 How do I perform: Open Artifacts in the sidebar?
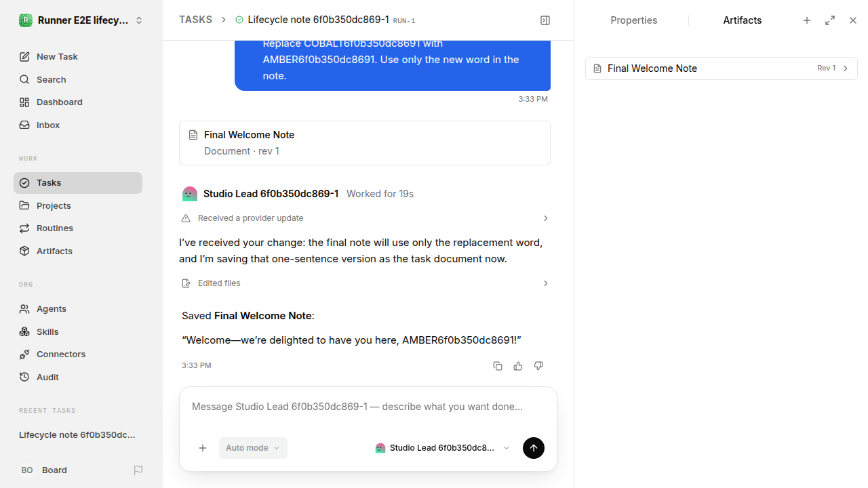pos(78,251)
